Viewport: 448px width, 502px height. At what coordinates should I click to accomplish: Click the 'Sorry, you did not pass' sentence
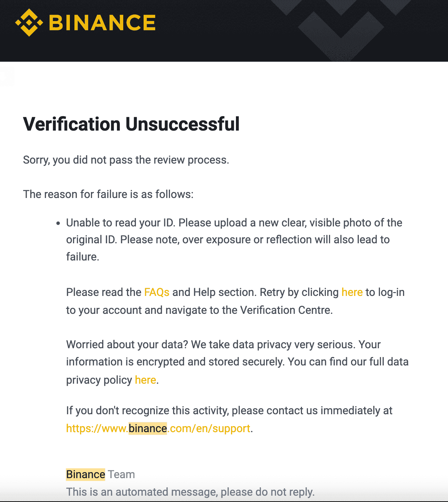tap(126, 160)
